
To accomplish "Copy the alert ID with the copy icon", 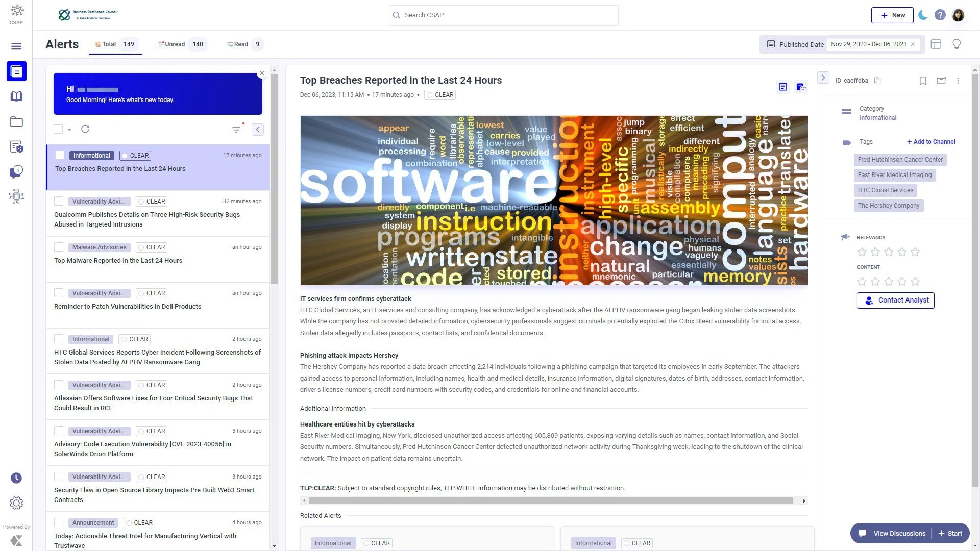I will click(x=877, y=81).
